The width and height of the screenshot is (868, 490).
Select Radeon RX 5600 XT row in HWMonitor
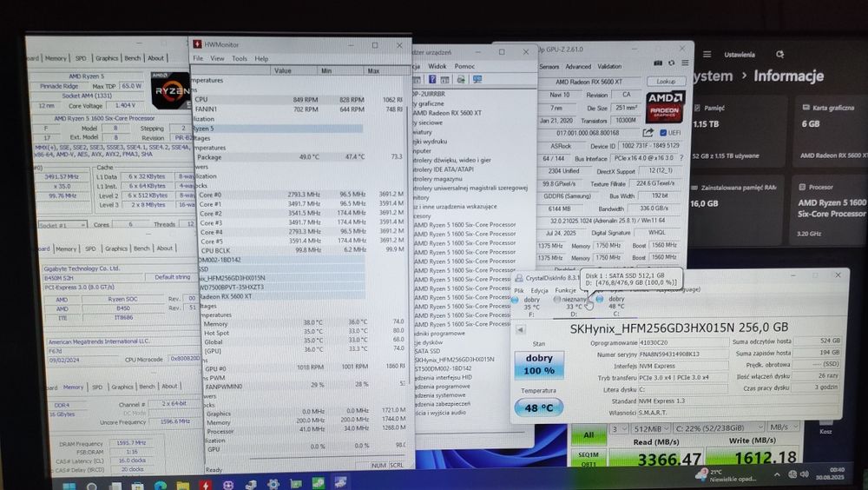pos(282,296)
